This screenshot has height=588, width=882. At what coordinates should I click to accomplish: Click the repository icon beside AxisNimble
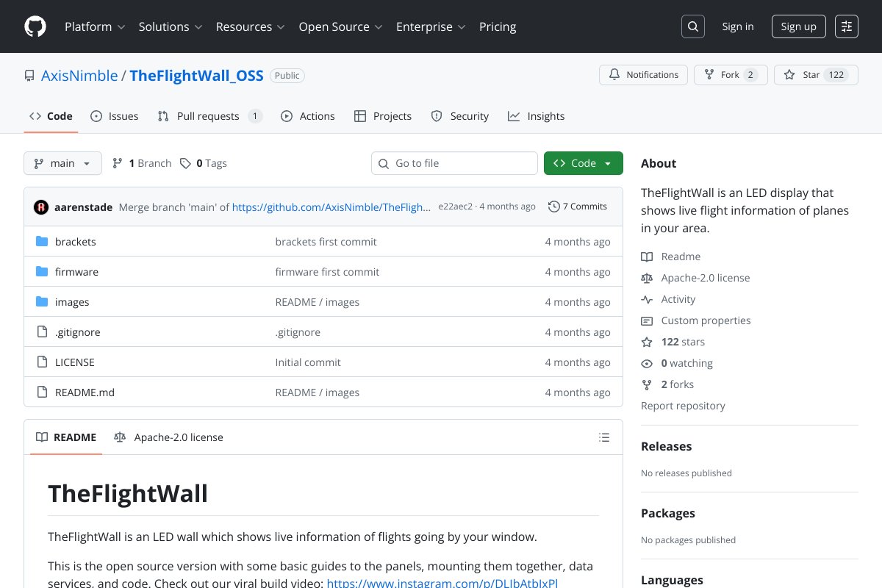pyautogui.click(x=29, y=75)
